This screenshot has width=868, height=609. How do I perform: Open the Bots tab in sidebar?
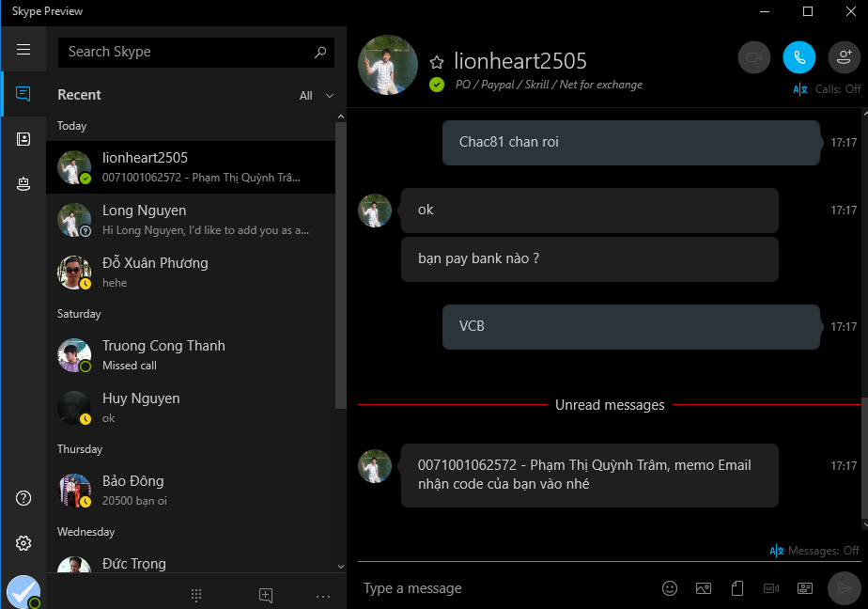click(x=23, y=183)
